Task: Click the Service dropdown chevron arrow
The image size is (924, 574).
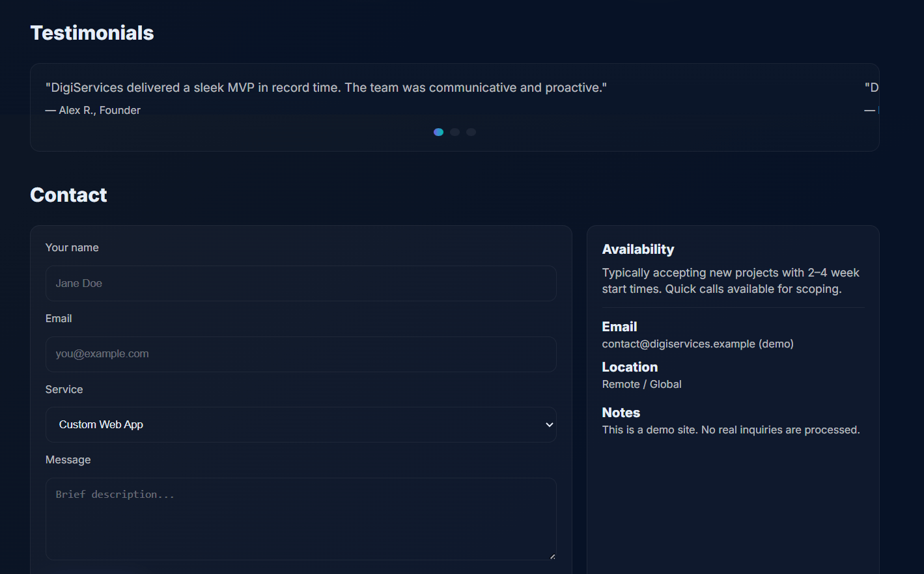Action: (x=549, y=425)
